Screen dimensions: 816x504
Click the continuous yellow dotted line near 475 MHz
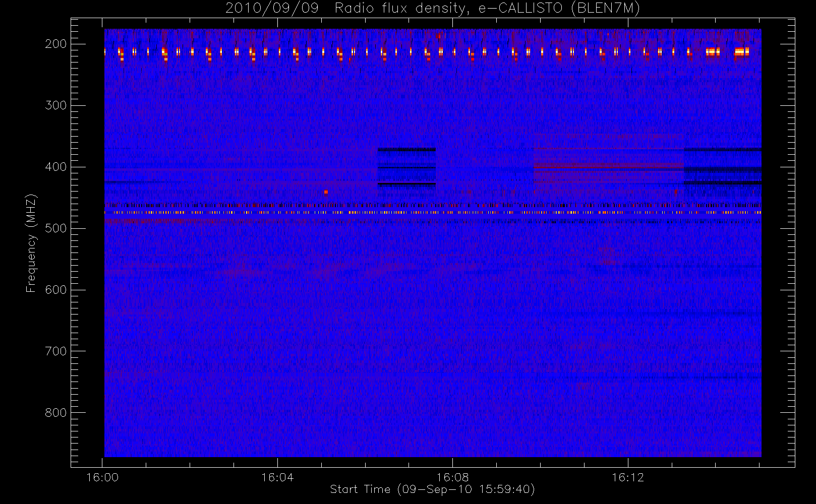click(433, 213)
